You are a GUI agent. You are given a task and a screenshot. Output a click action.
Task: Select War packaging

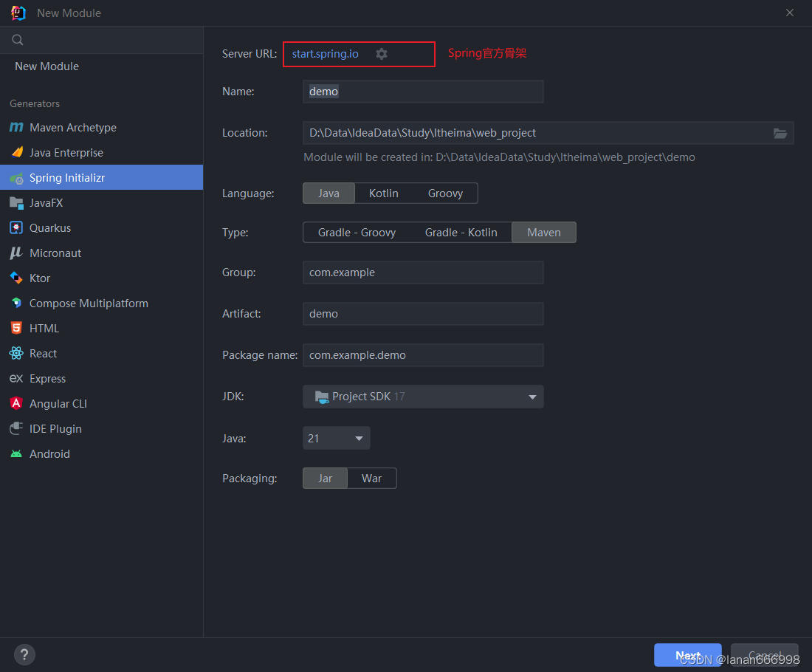(x=372, y=479)
